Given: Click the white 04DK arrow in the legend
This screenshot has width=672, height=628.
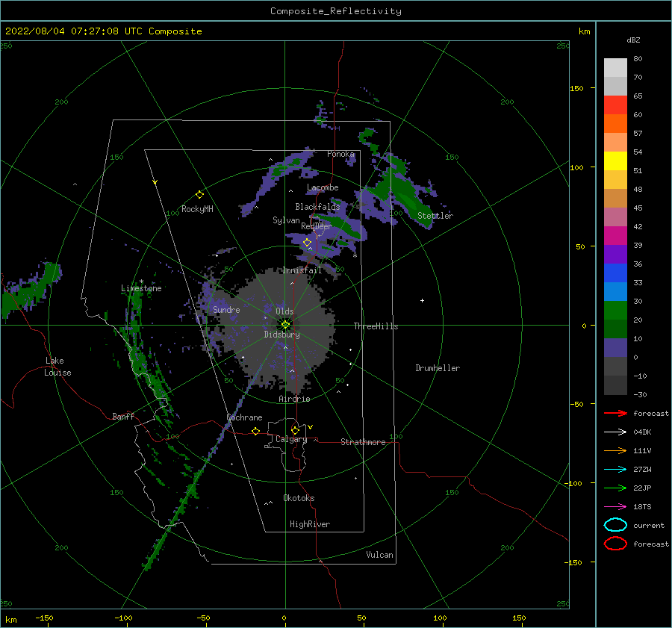Looking at the screenshot, I should (615, 432).
